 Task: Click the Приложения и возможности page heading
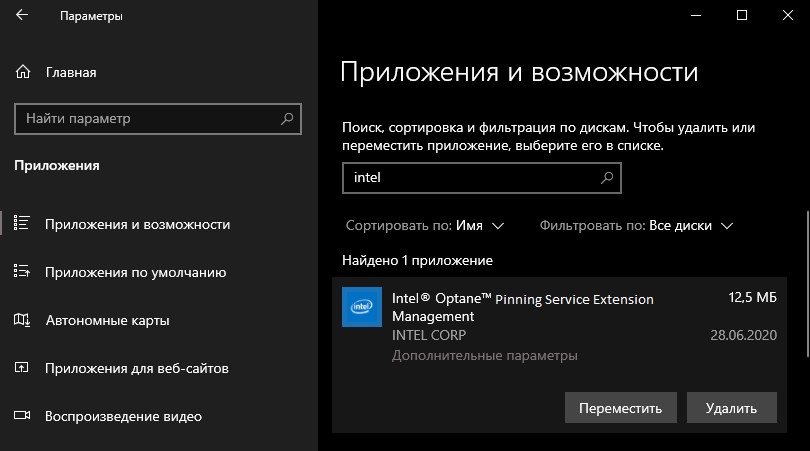point(519,71)
